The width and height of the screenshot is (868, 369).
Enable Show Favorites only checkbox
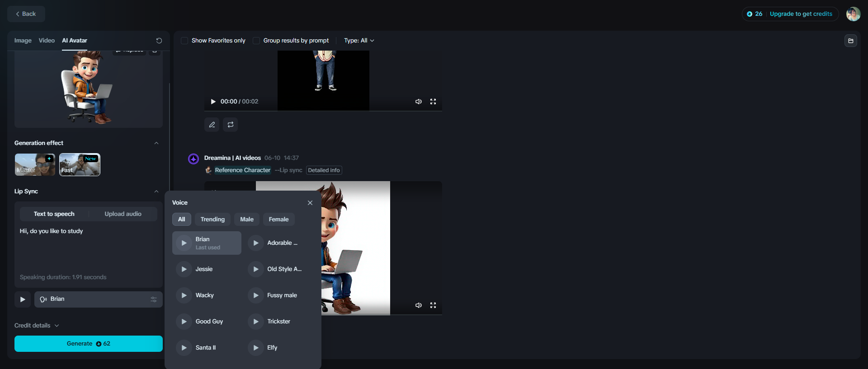click(184, 41)
